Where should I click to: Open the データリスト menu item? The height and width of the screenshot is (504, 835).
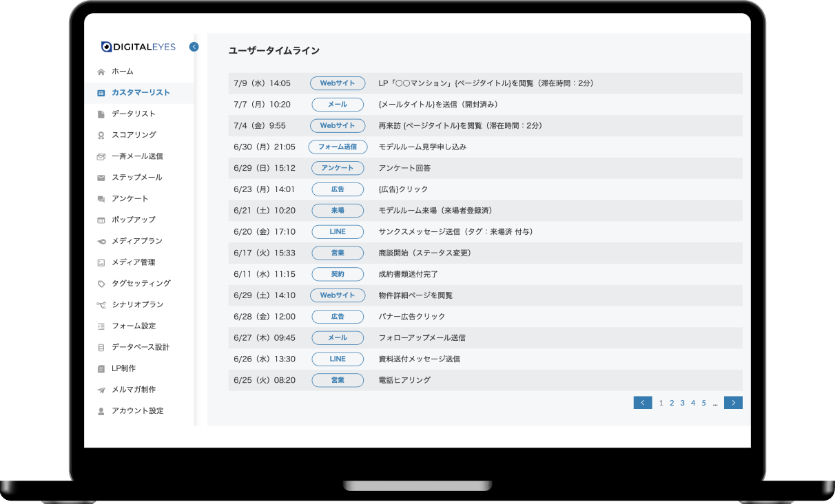click(x=131, y=114)
